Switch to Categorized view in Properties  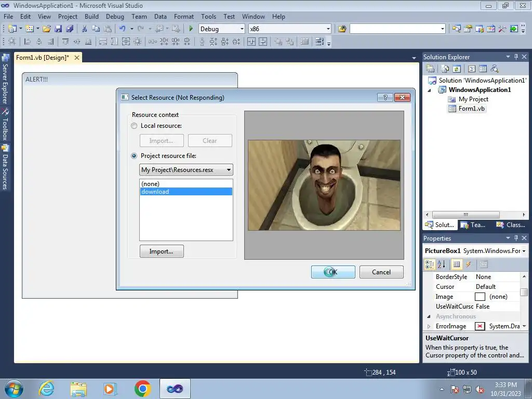(x=430, y=264)
